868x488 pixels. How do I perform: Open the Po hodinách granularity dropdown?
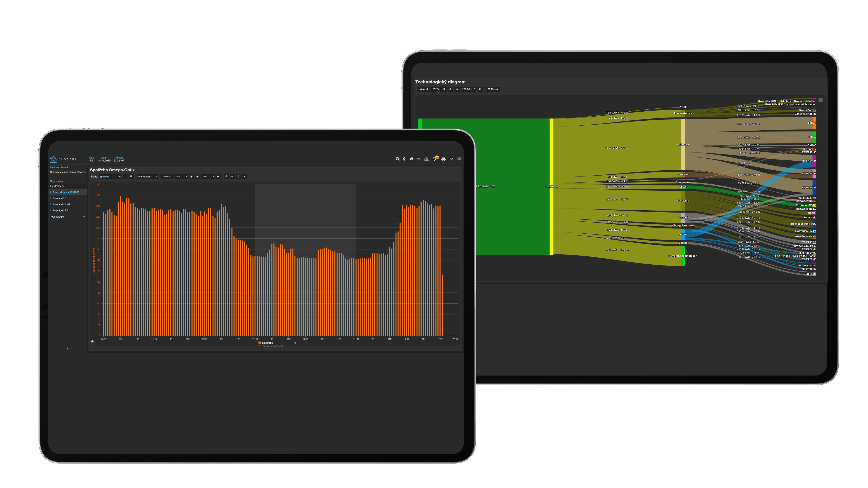click(147, 176)
